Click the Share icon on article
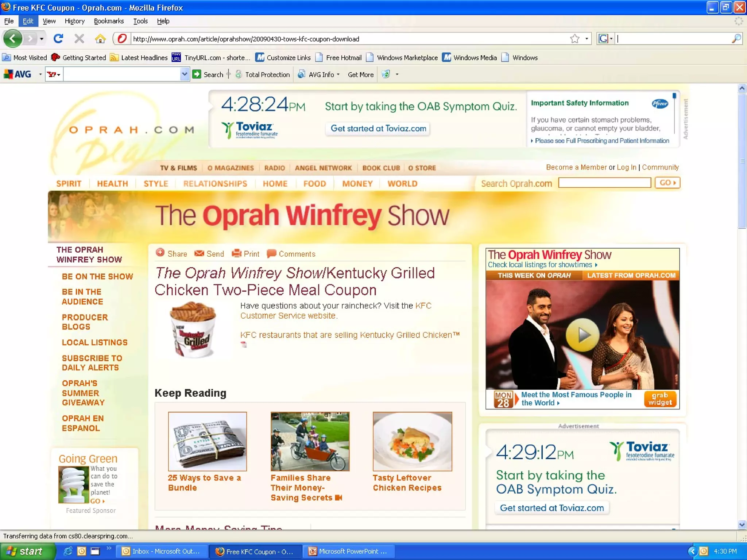The image size is (747, 560). (160, 253)
